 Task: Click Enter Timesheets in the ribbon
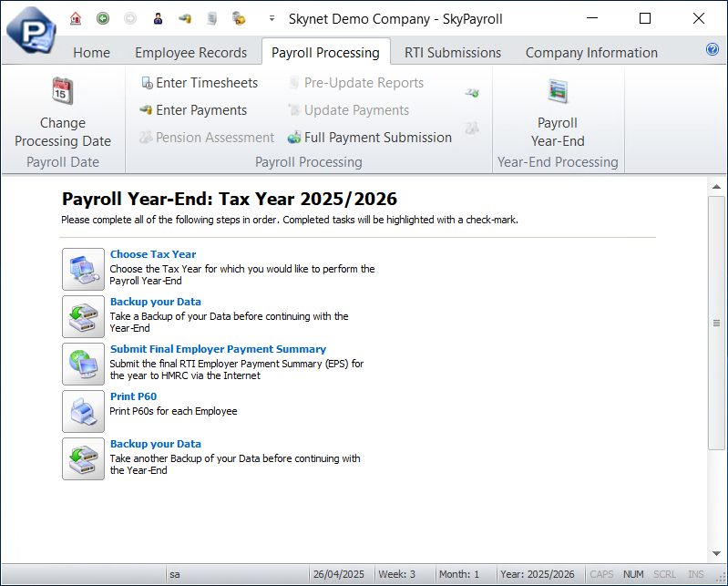[199, 83]
